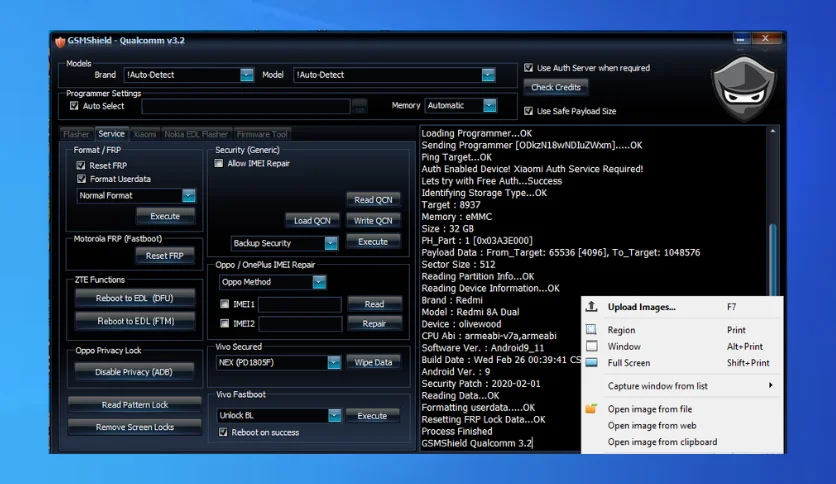Click the Upload Images arrow icon
Image resolution: width=836 pixels, height=484 pixels.
[x=591, y=306]
